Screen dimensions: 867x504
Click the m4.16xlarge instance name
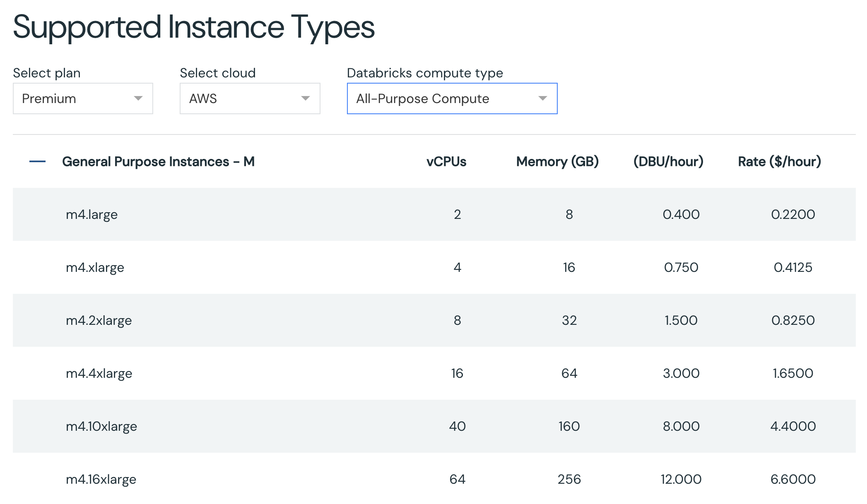pyautogui.click(x=101, y=479)
